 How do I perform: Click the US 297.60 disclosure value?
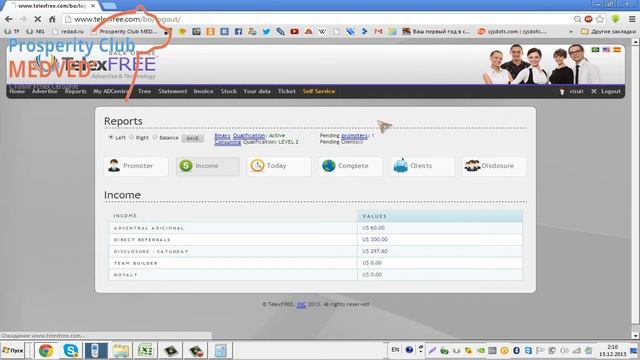point(375,251)
